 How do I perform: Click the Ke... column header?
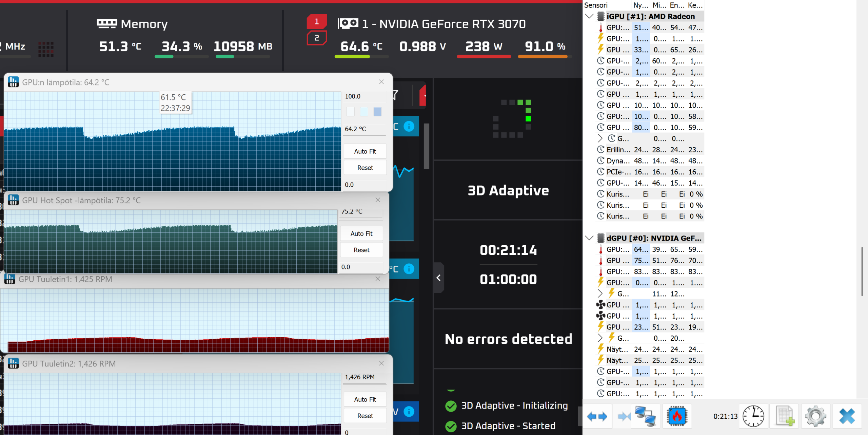(x=695, y=5)
